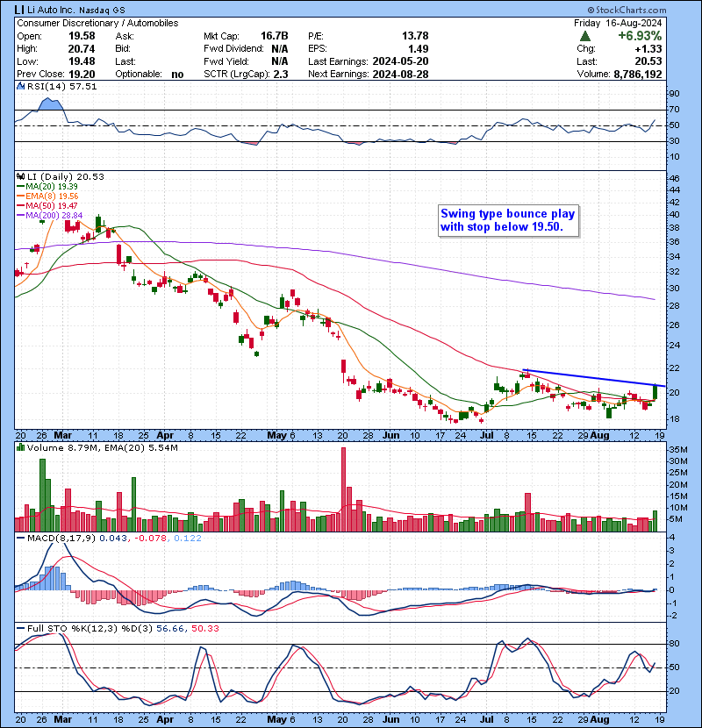This screenshot has height=728, width=702.
Task: Select the Open value 19.58
Action: (x=82, y=36)
